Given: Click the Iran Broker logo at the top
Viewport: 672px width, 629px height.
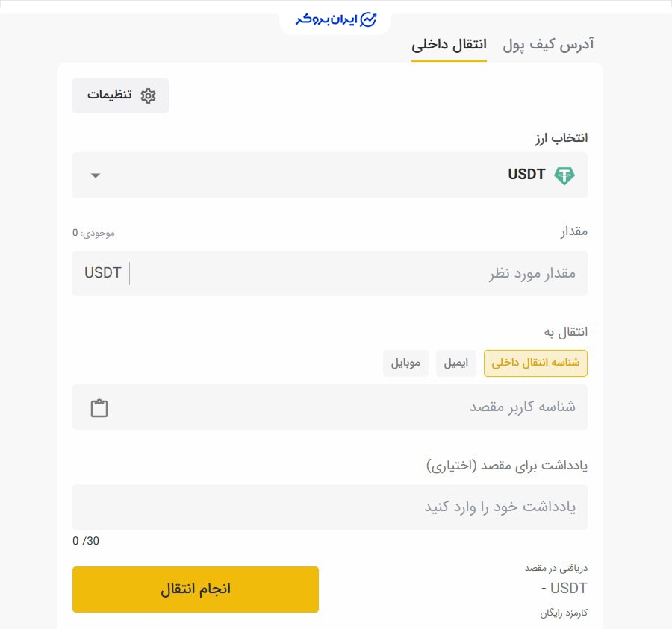Looking at the screenshot, I should click(x=335, y=19).
